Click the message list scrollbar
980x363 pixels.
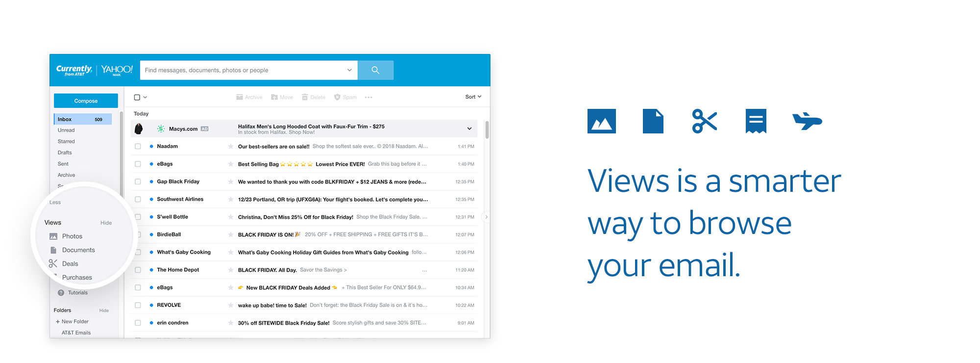coord(487,130)
